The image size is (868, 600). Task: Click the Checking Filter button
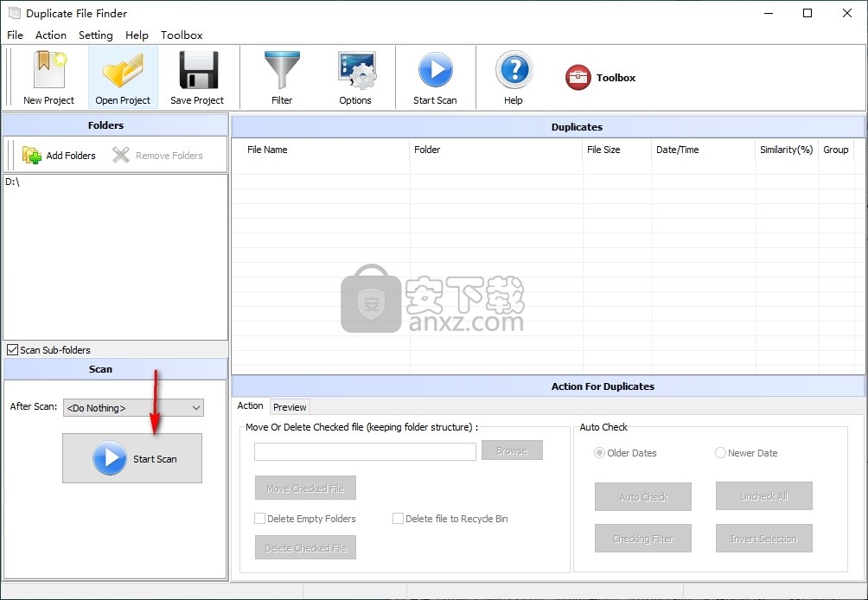pyautogui.click(x=643, y=538)
